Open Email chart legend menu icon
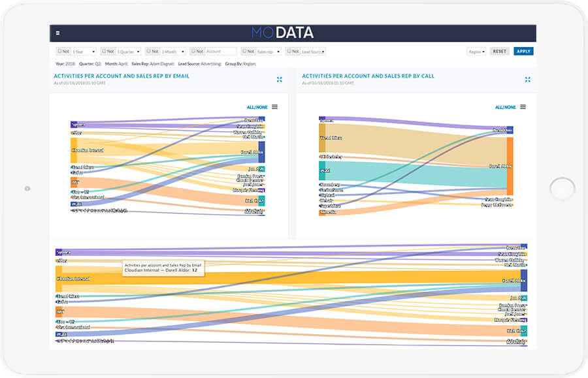Image resolution: width=588 pixels, height=378 pixels. (x=275, y=107)
